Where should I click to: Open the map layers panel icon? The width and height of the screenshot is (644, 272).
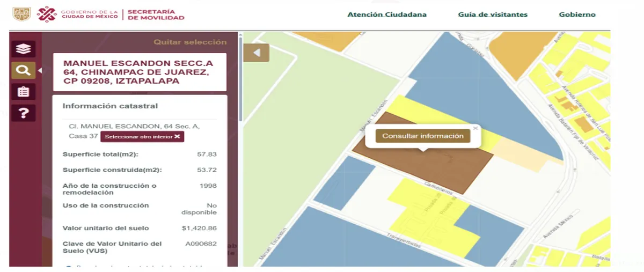tap(23, 49)
